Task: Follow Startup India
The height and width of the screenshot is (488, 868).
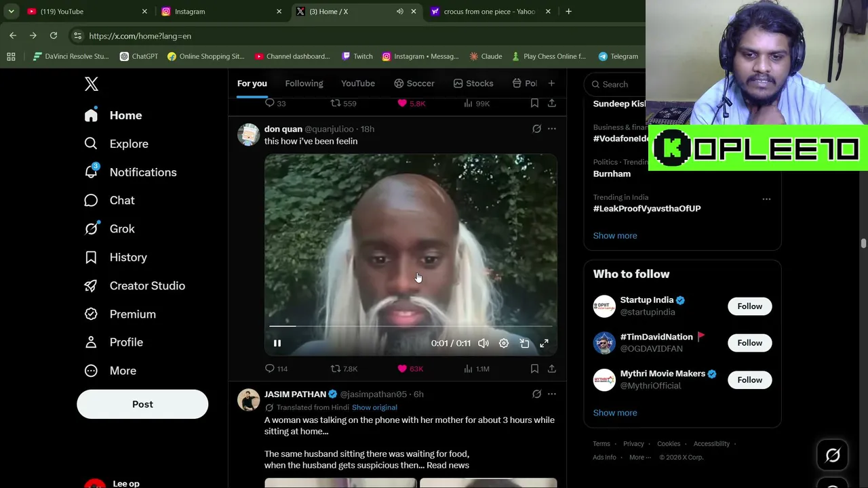Action: (x=749, y=306)
